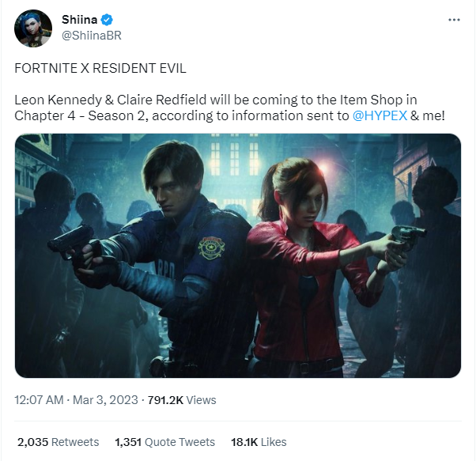Click the @ShiinaBR handle
This screenshot has height=461, width=476.
[x=91, y=36]
